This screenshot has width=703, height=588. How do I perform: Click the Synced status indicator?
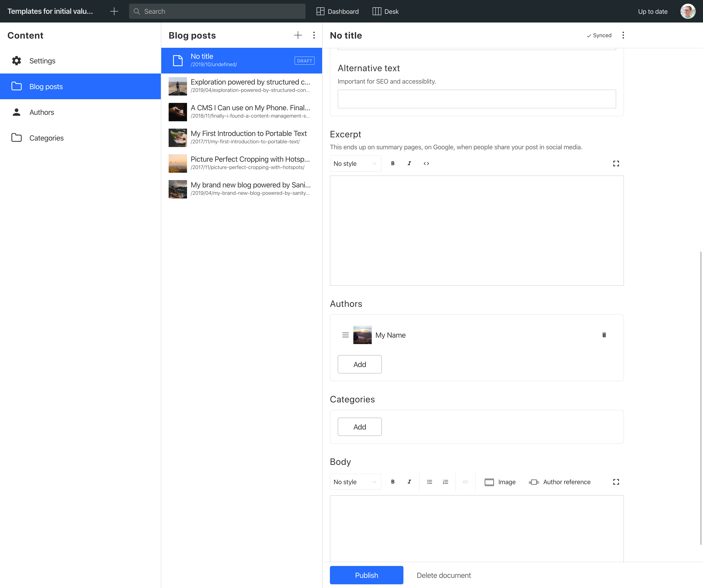[599, 35]
